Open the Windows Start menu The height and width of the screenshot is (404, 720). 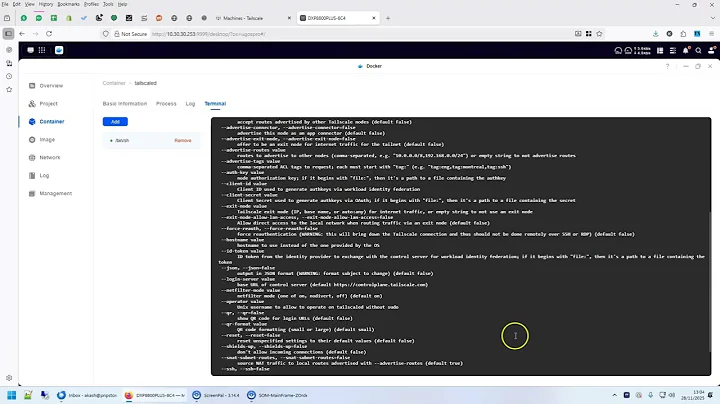11,395
